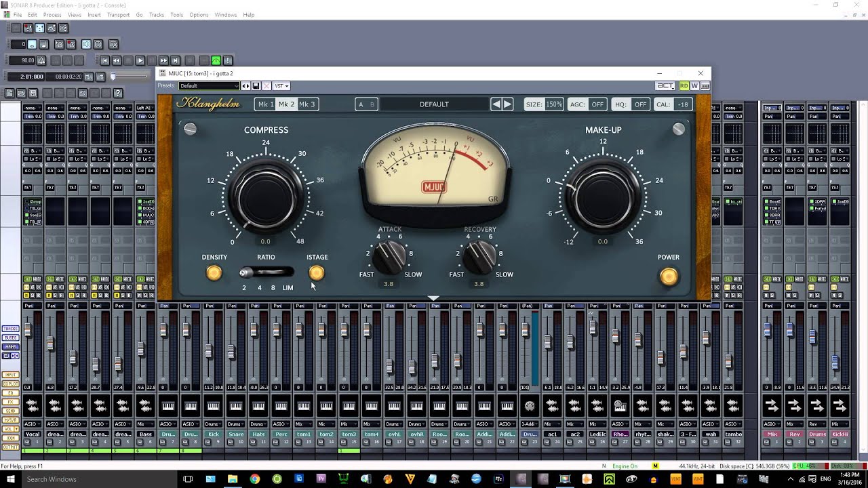Open the Transport menu

click(x=119, y=14)
